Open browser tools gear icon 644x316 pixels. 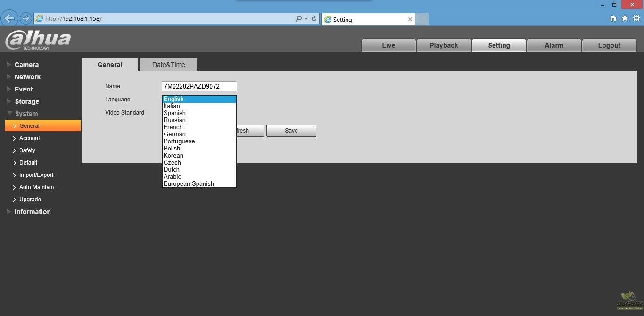636,18
